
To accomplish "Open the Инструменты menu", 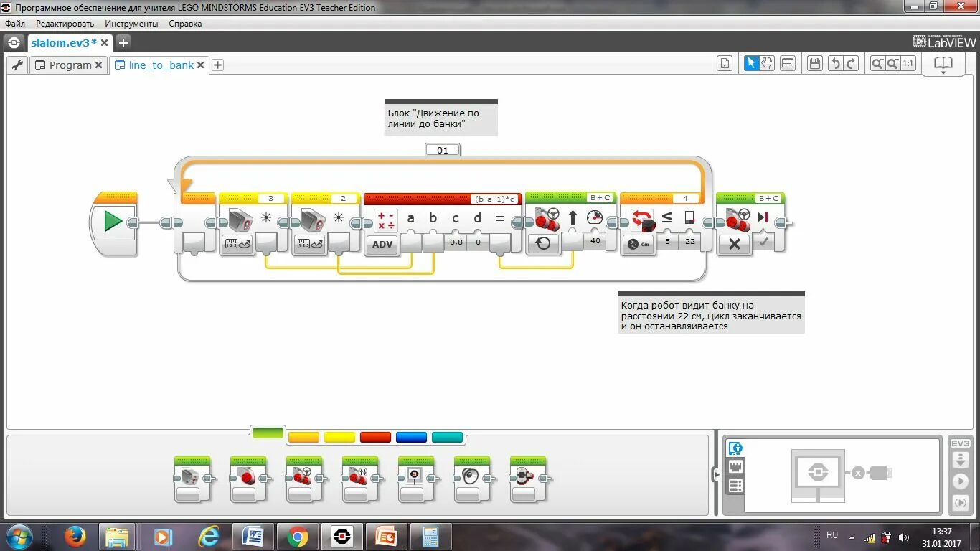I will (x=131, y=24).
